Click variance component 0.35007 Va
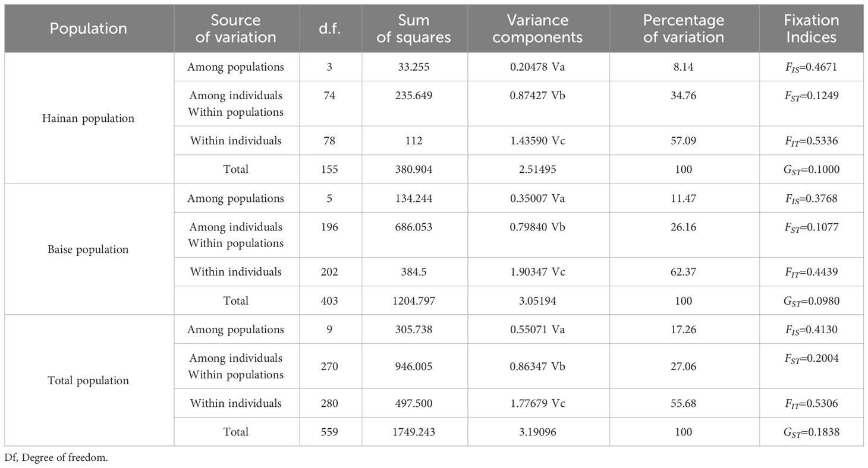Viewport: 868px width, 468px height. (x=538, y=198)
